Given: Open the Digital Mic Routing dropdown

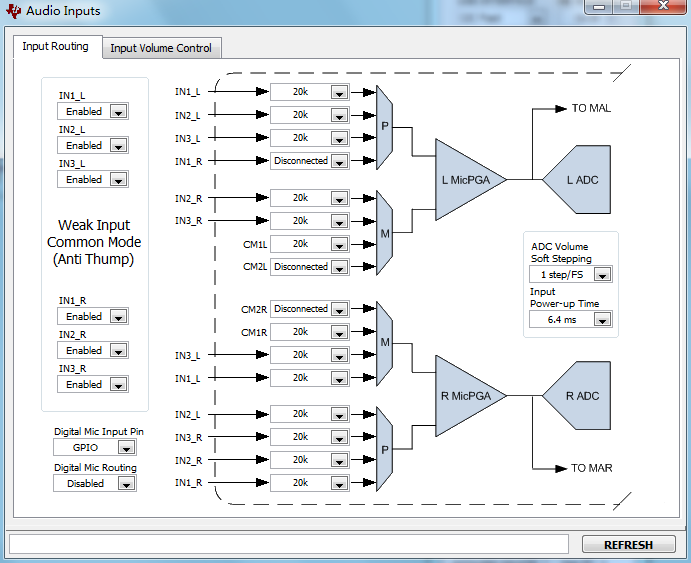Looking at the screenshot, I should tap(95, 483).
